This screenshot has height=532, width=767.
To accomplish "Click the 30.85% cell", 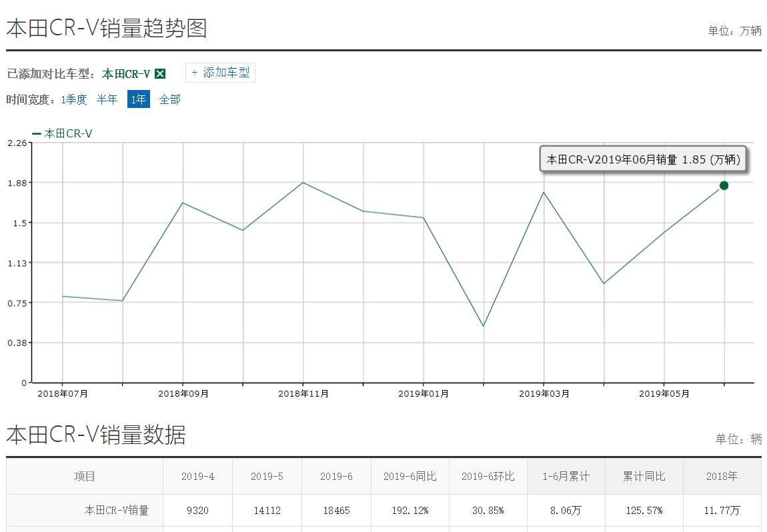I will 488,511.
